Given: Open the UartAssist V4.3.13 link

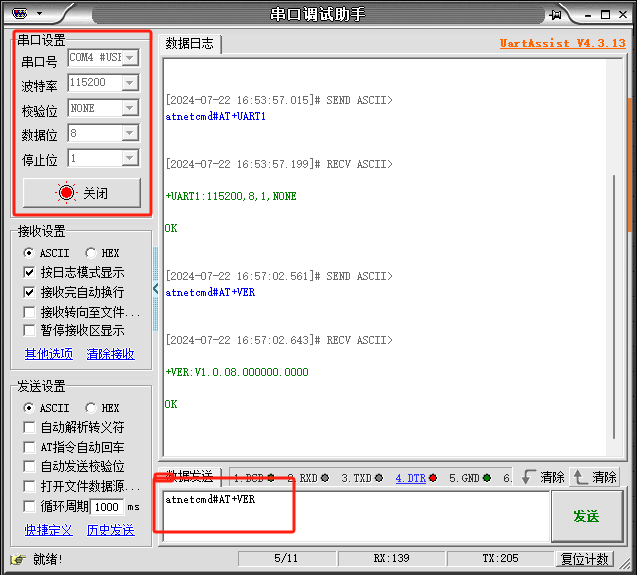Looking at the screenshot, I should [x=562, y=43].
